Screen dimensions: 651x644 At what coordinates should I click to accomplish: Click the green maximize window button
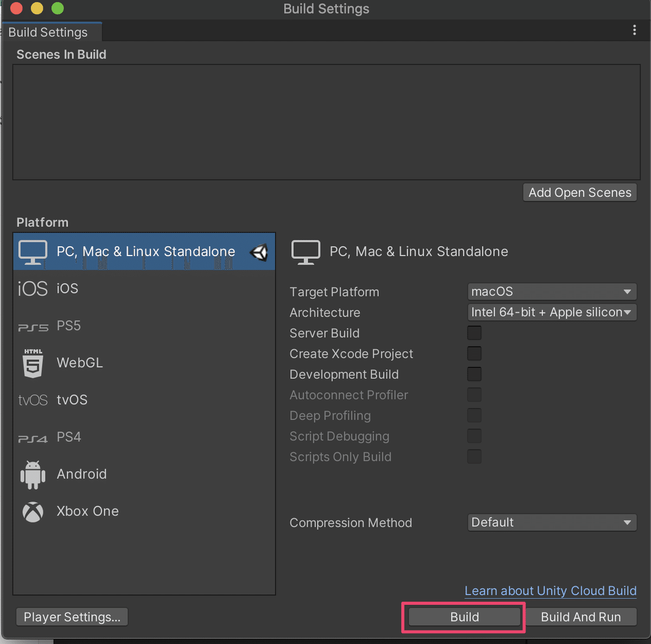(58, 8)
